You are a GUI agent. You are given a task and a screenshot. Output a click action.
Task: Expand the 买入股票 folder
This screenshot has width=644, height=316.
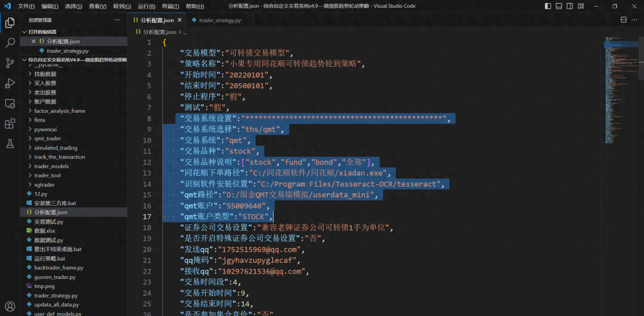74,83
